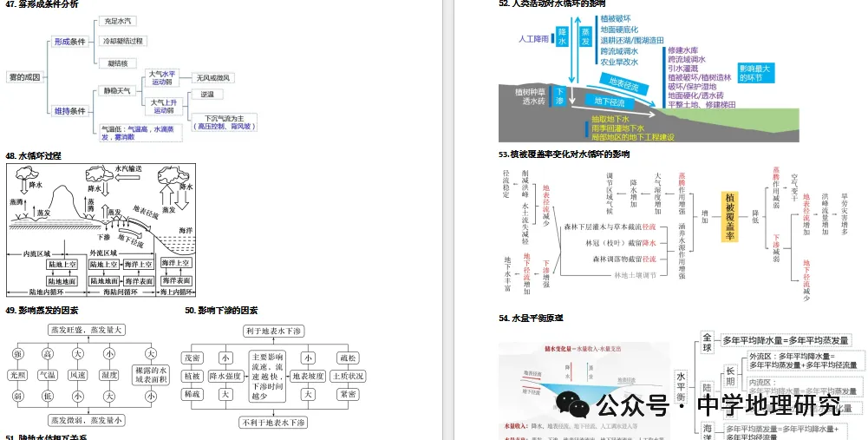Click the '抽取地下水' yellow line

coord(610,119)
